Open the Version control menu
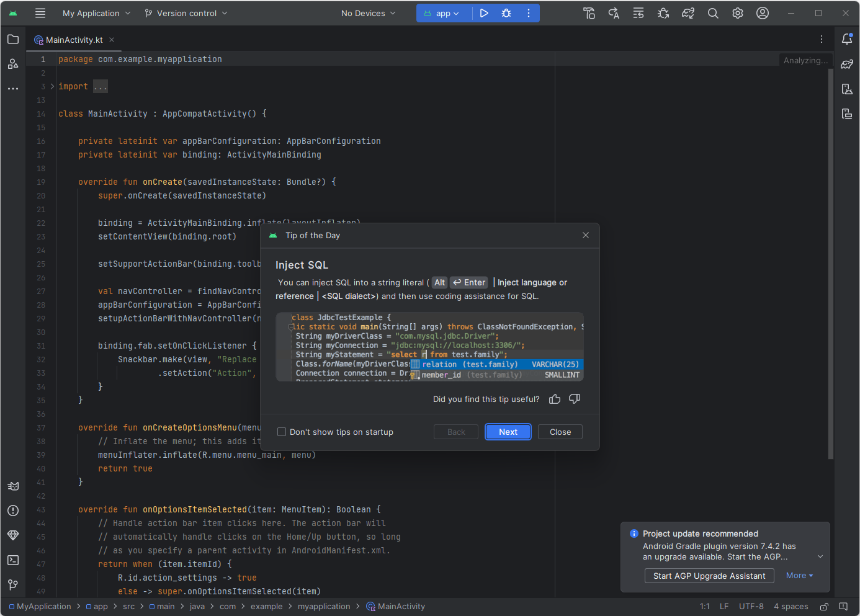The image size is (860, 616). point(186,13)
